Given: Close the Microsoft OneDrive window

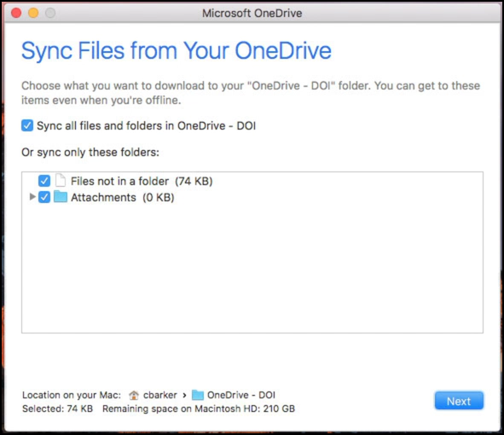Looking at the screenshot, I should coord(16,13).
